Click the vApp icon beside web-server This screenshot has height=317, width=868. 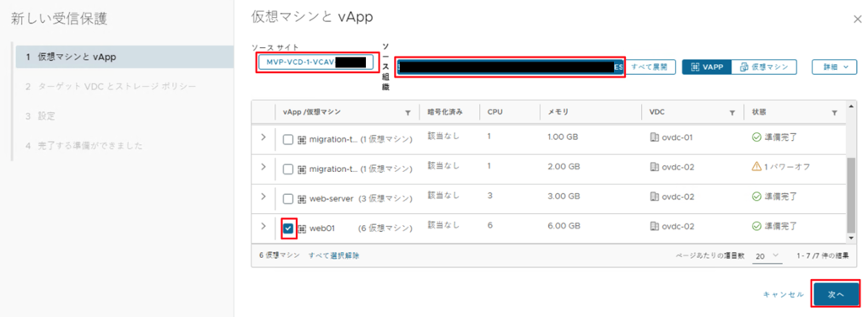pos(302,199)
